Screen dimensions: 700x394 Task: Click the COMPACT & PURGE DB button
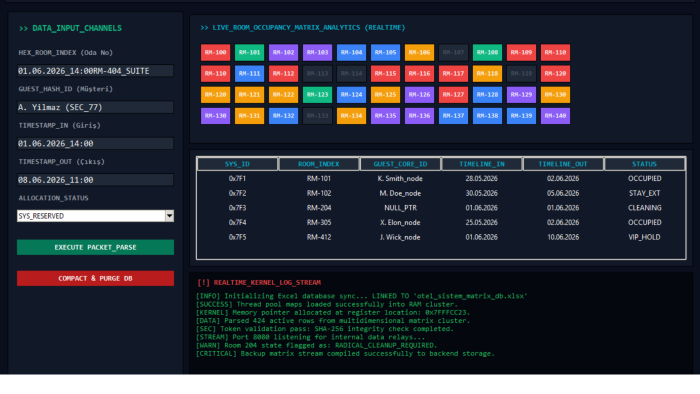(x=96, y=278)
